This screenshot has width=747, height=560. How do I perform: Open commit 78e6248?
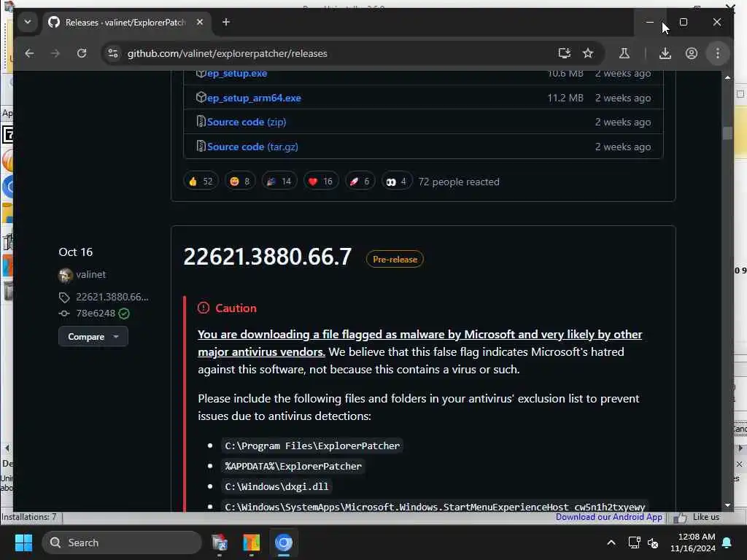point(96,314)
